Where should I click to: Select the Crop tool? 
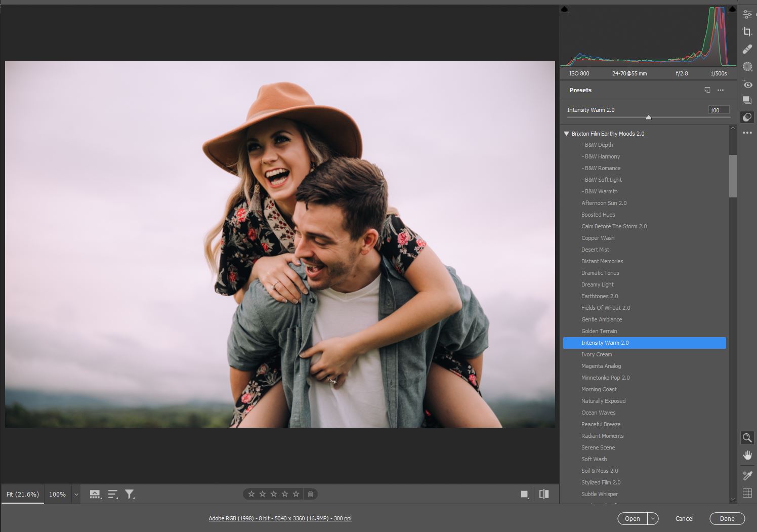747,32
